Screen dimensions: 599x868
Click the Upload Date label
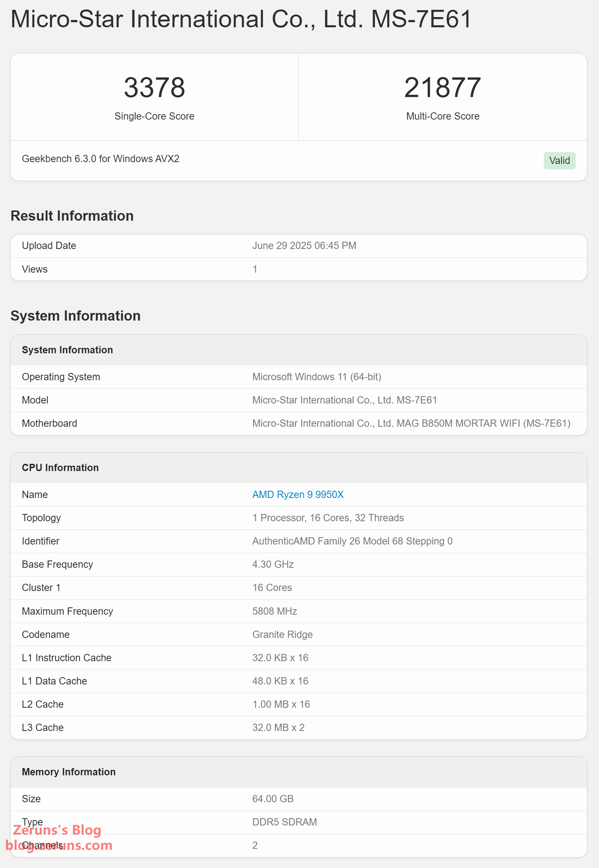click(x=49, y=245)
